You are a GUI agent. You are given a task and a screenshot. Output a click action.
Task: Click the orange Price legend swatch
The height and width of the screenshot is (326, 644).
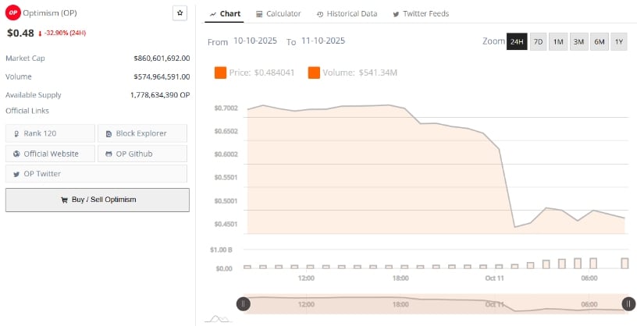coord(220,73)
